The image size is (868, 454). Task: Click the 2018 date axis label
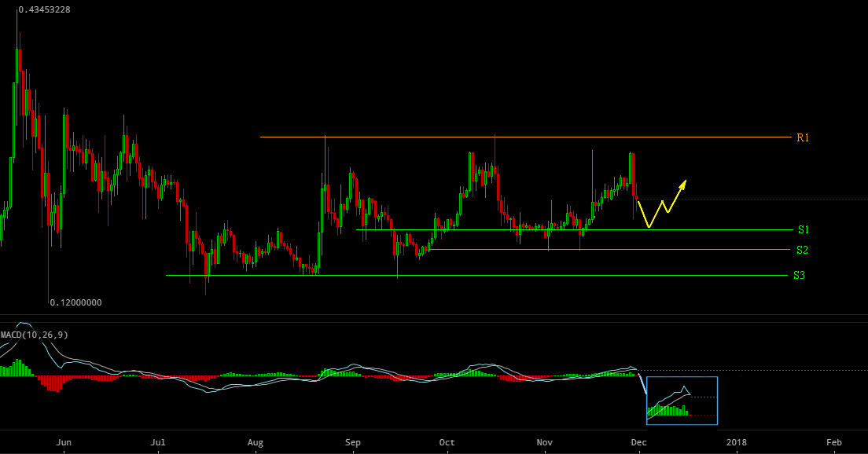[x=736, y=442]
